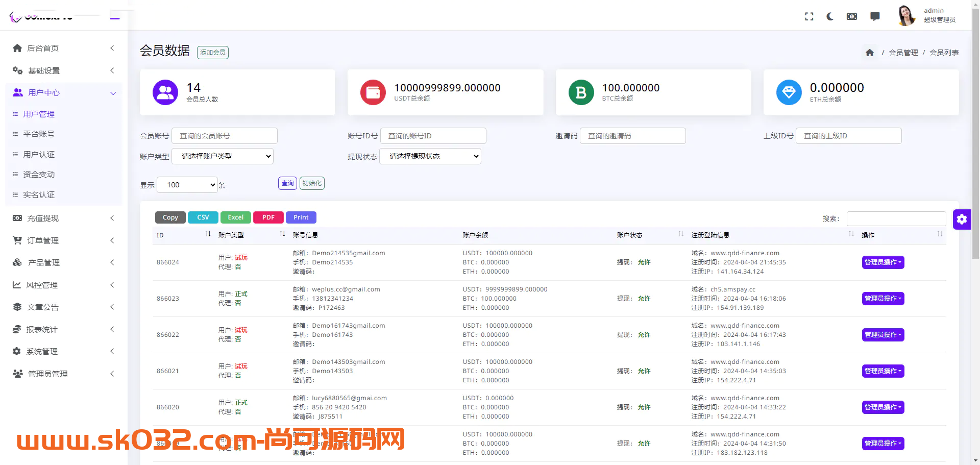This screenshot has width=980, height=465.
Task: Click home icon beside 后台首页
Action: pyautogui.click(x=17, y=48)
